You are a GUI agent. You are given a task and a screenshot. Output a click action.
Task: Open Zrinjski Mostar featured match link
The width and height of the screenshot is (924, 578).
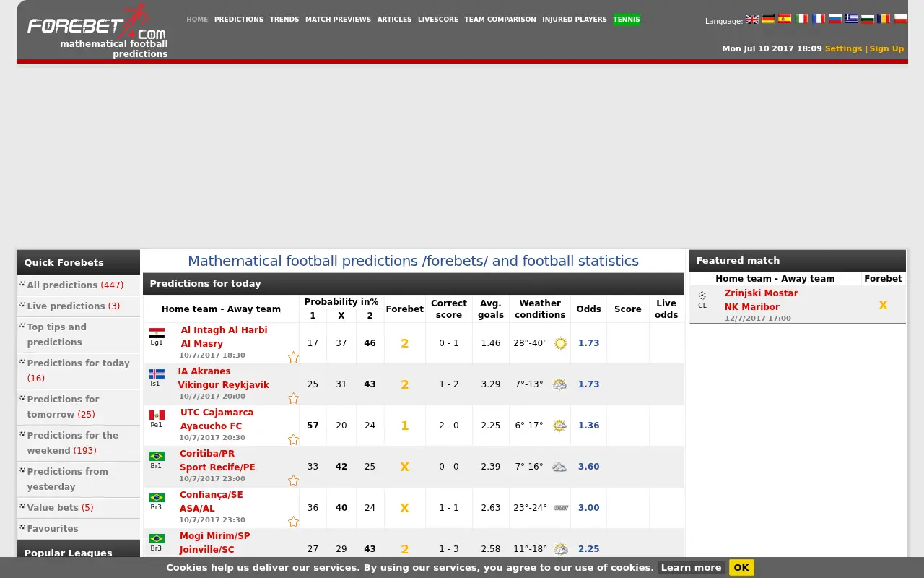762,293
